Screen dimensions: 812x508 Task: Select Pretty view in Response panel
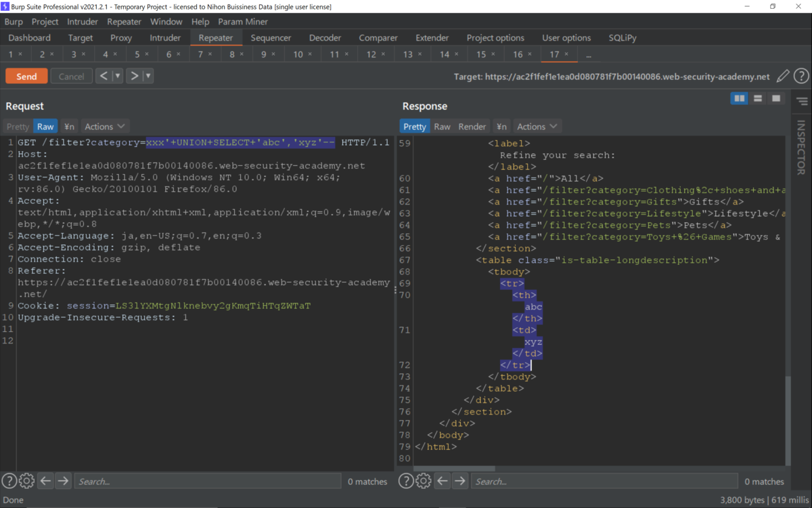[x=415, y=127]
